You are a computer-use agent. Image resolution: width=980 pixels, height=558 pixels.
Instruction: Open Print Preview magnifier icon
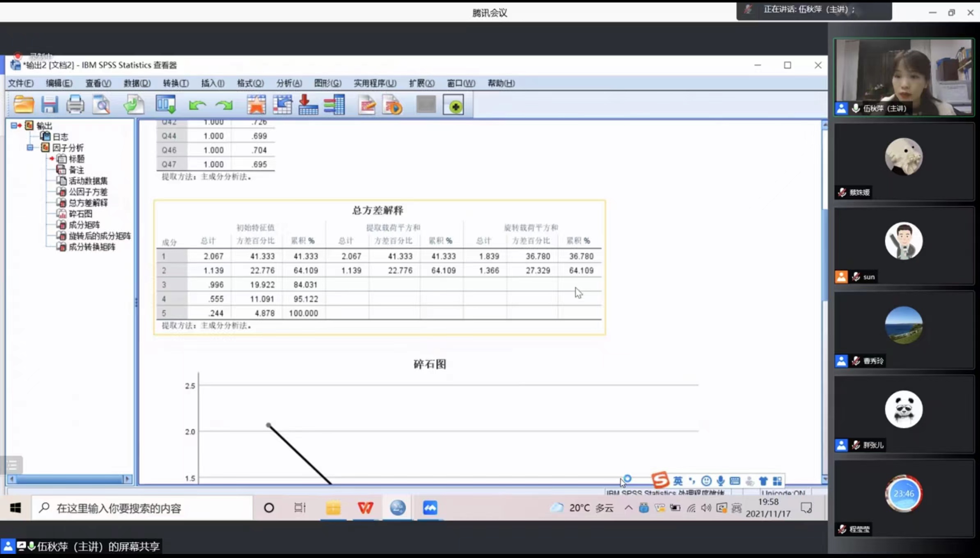101,105
